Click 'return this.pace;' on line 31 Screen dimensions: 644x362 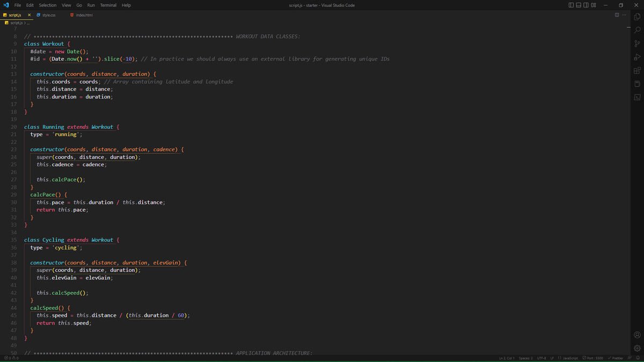click(x=63, y=210)
